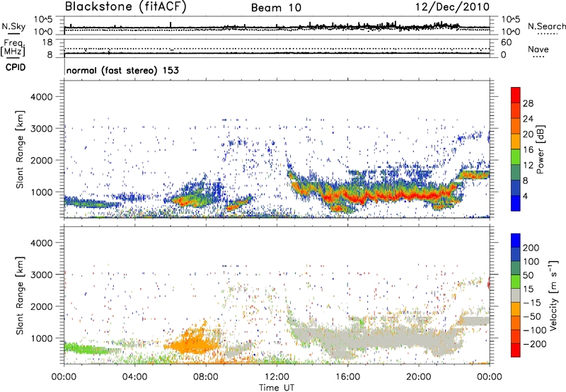Image resolution: width=566 pixels, height=392 pixels.
Task: Click the '1000' tick of the velocity plot
Action: click(41, 338)
